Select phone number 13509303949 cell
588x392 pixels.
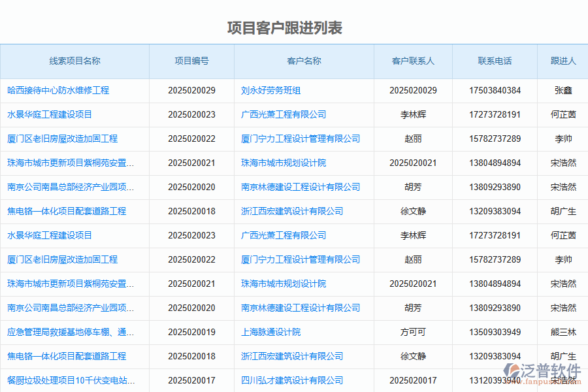[x=495, y=332]
